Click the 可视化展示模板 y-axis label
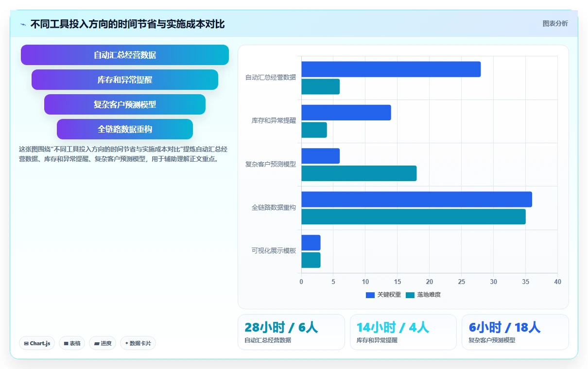588x369 pixels. (x=274, y=251)
